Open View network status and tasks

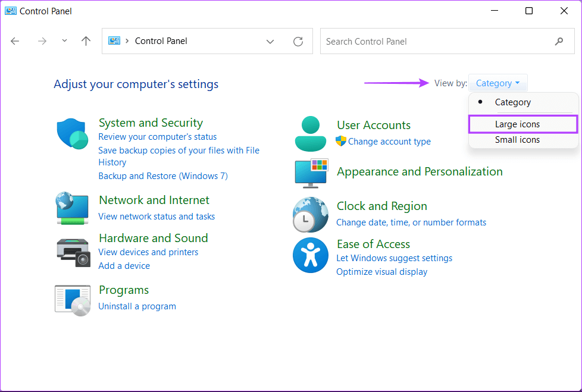point(157,216)
